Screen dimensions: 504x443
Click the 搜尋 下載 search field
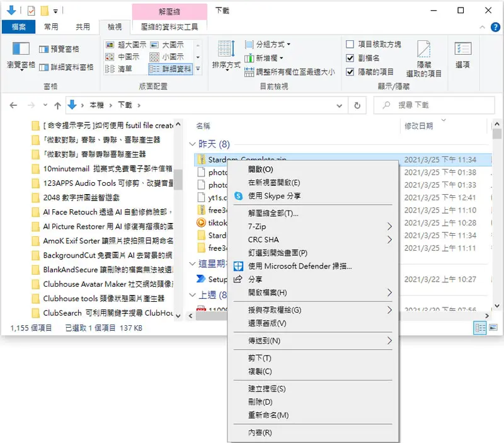(434, 105)
